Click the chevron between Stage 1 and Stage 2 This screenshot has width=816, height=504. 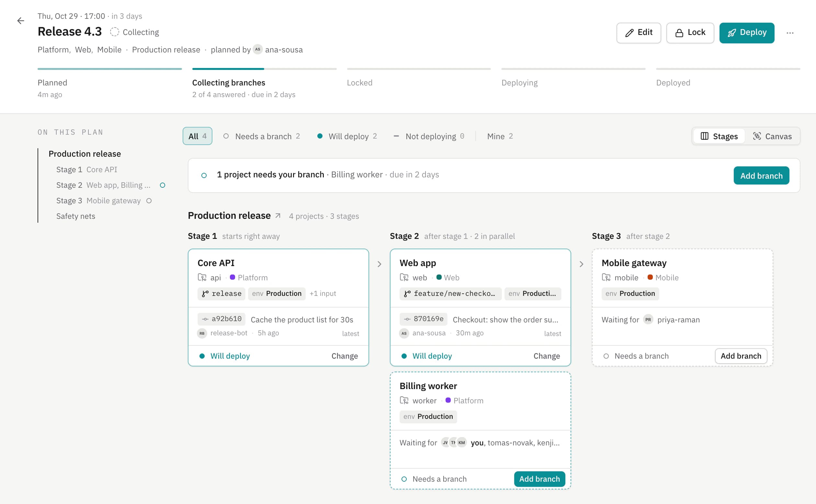(379, 264)
